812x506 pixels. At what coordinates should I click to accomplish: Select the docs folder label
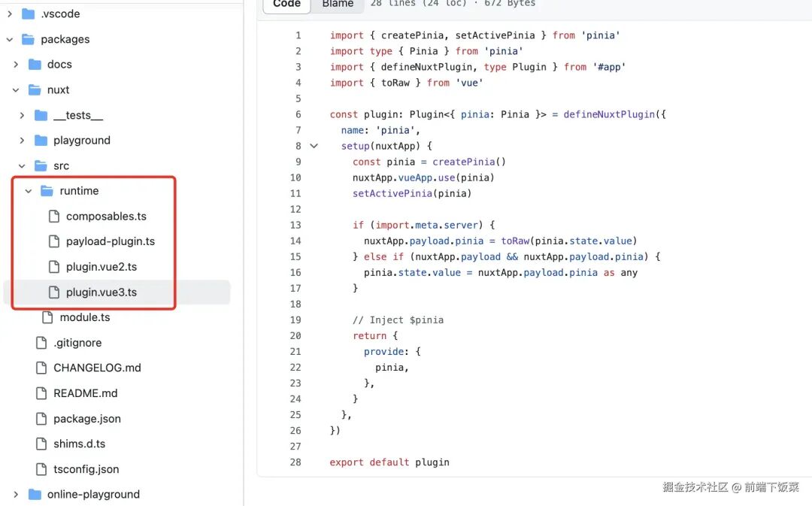click(x=59, y=65)
